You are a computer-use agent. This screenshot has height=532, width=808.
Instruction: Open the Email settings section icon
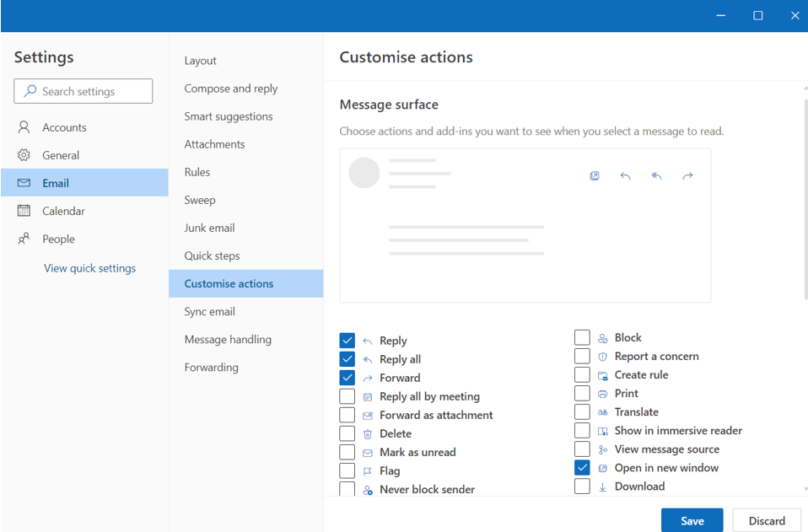(x=24, y=182)
